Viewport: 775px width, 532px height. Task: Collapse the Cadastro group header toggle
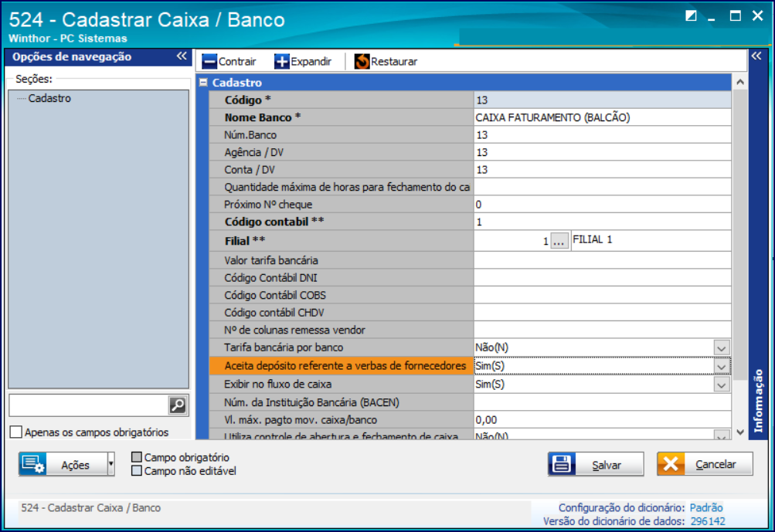tap(204, 83)
